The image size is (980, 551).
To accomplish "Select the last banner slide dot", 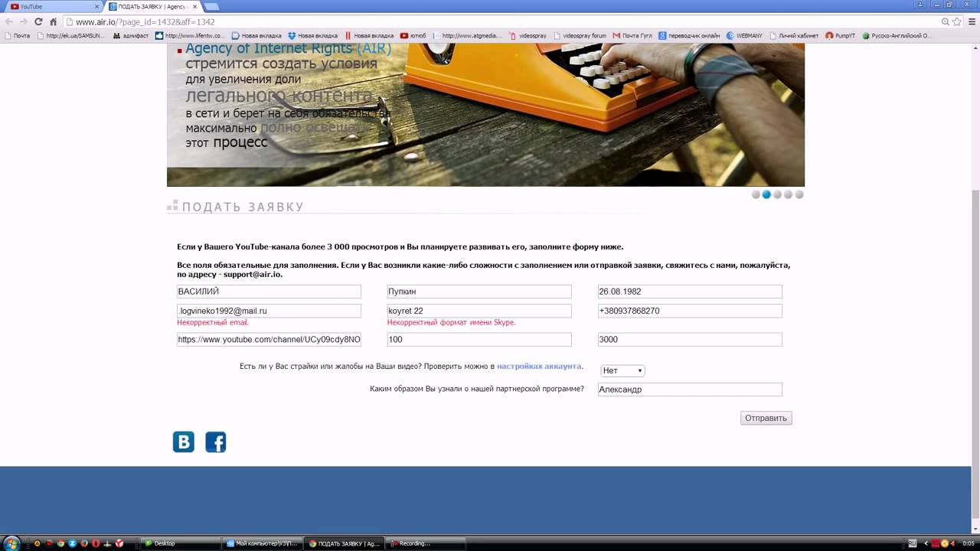I will [799, 194].
